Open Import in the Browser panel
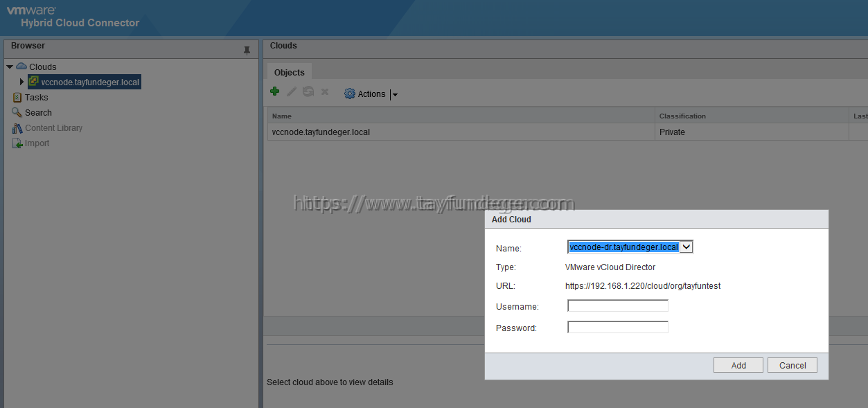The width and height of the screenshot is (868, 408). [x=37, y=143]
